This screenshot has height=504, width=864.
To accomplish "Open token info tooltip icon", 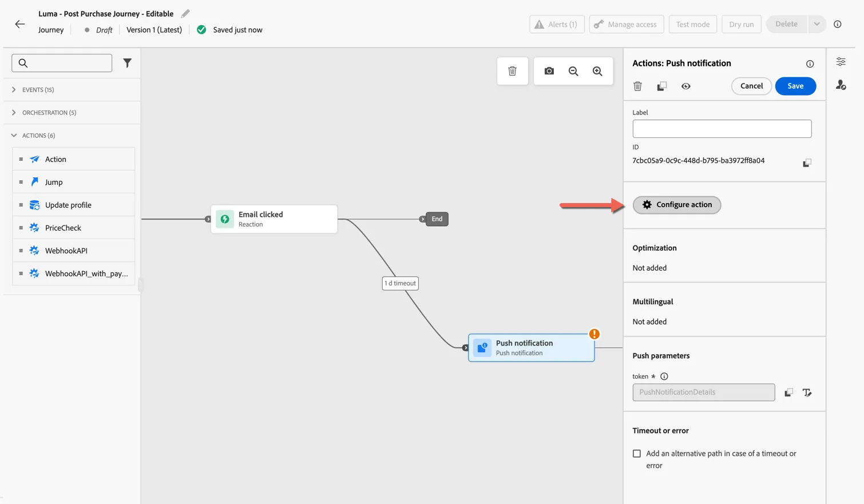I will click(664, 376).
